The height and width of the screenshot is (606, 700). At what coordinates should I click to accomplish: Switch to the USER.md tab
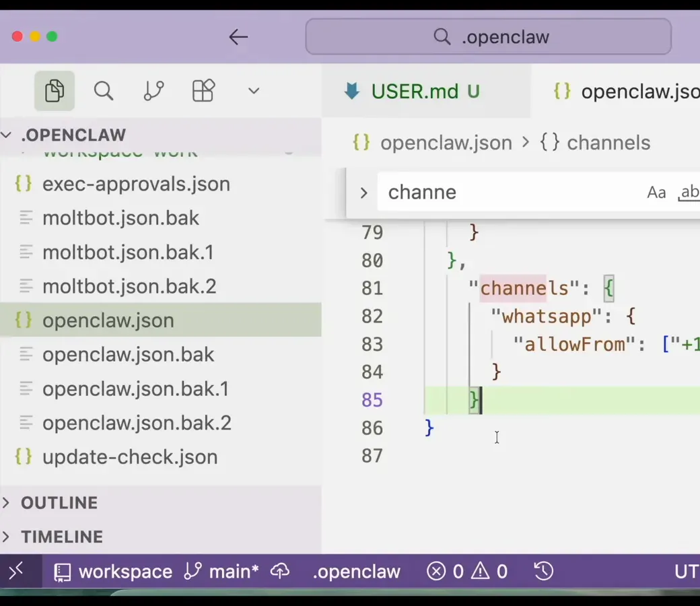click(x=426, y=92)
